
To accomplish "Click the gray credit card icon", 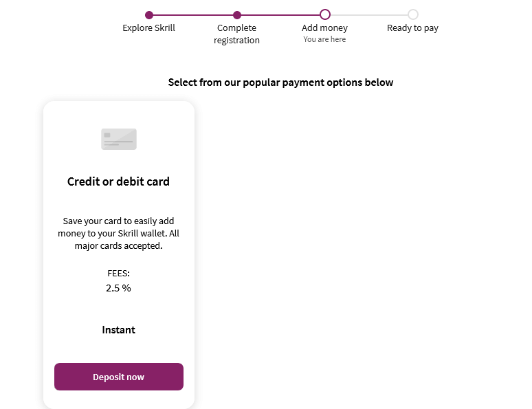I will pos(119,139).
